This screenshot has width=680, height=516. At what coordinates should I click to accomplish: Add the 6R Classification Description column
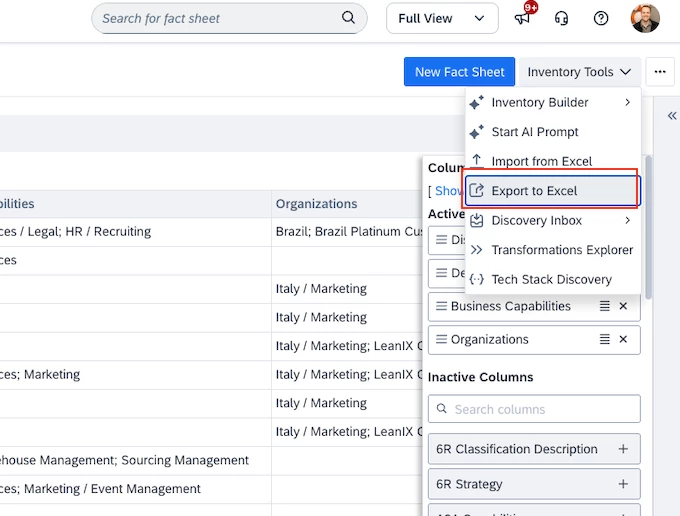tap(623, 449)
